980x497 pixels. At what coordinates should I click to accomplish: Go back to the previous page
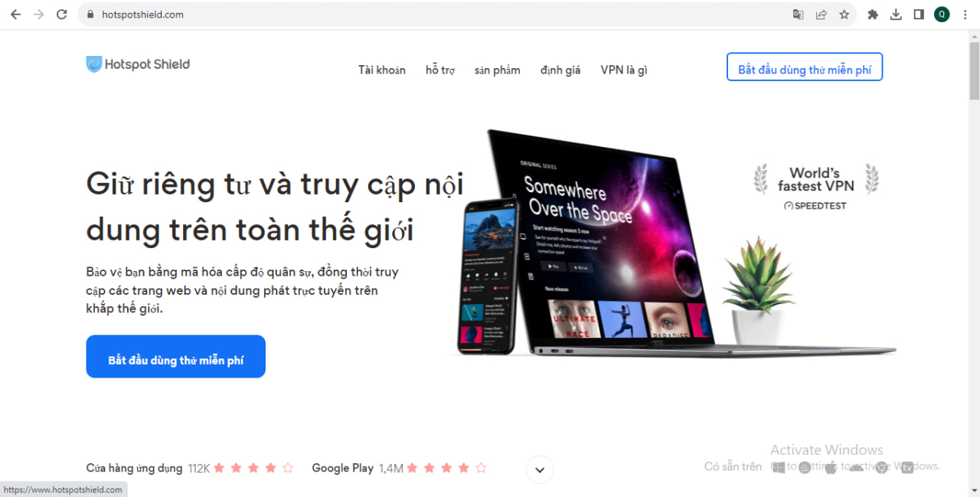pyautogui.click(x=15, y=15)
